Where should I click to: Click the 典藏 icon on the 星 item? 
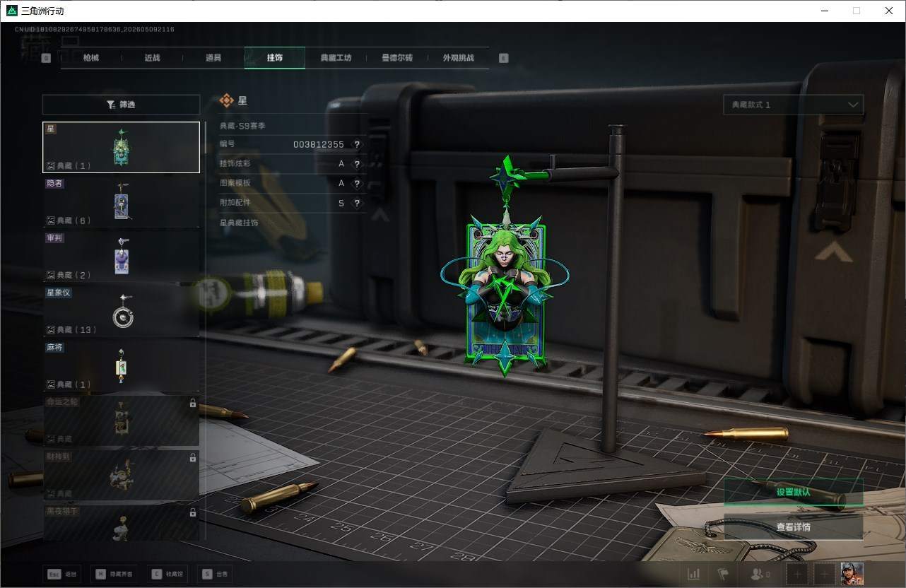51,166
